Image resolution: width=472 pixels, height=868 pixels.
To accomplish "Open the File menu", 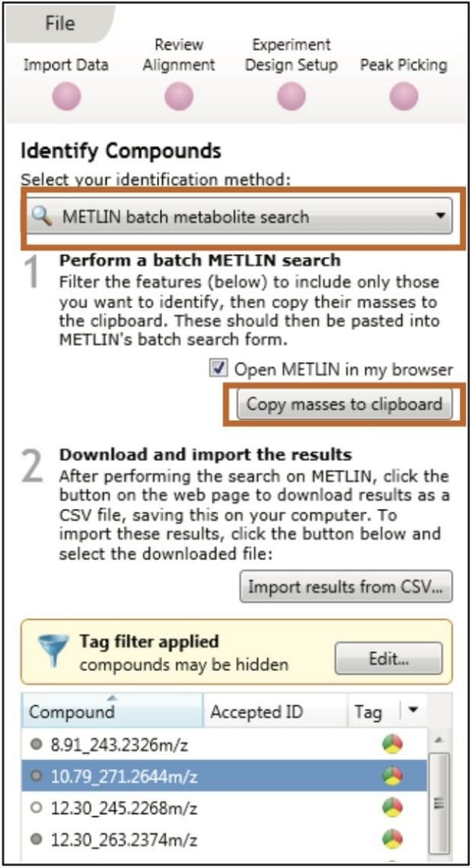I will tap(59, 24).
